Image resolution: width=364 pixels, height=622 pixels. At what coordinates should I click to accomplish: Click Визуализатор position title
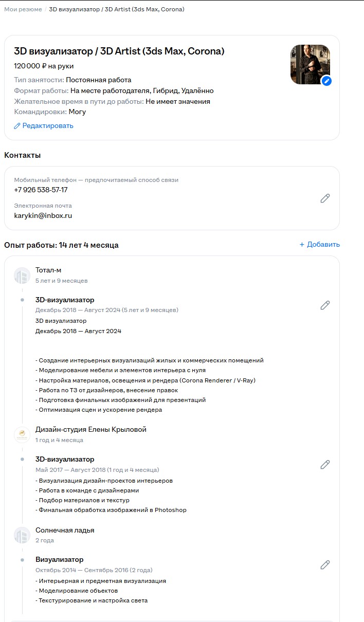pos(59,559)
